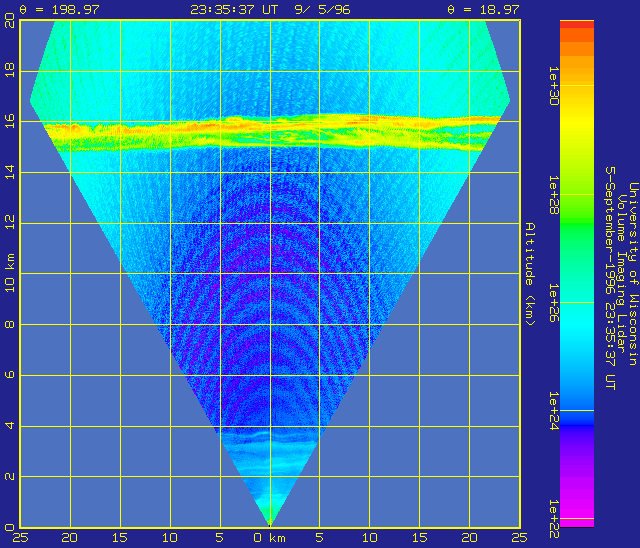This screenshot has height=548, width=640.
Task: Click the 1e+22 colorbar label
Action: pyautogui.click(x=553, y=518)
